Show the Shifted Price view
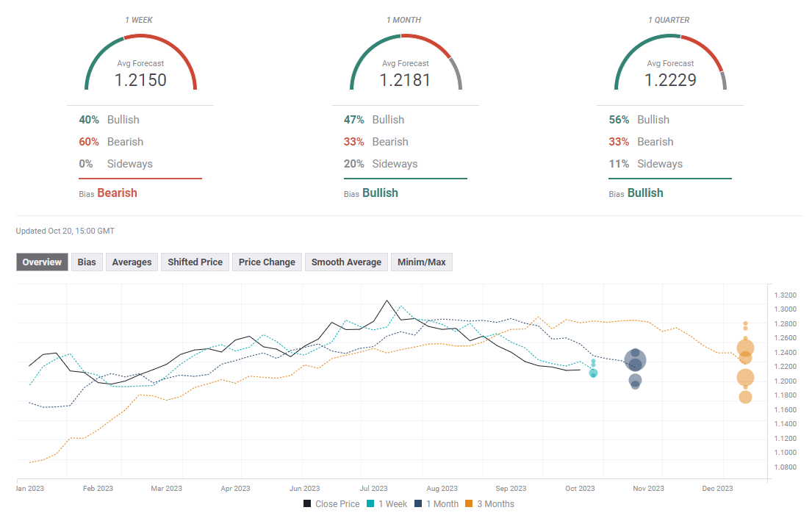The height and width of the screenshot is (524, 812). pos(195,262)
